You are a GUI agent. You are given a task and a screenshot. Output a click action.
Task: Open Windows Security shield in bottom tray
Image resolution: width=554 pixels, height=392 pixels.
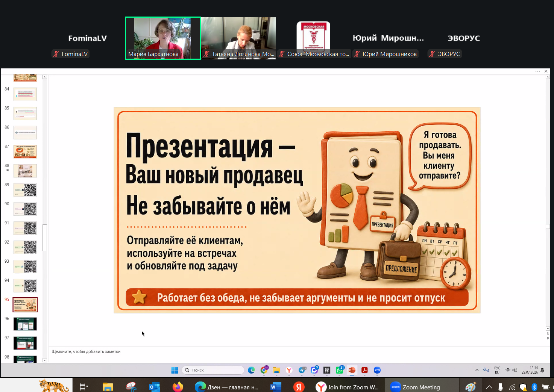point(523,387)
